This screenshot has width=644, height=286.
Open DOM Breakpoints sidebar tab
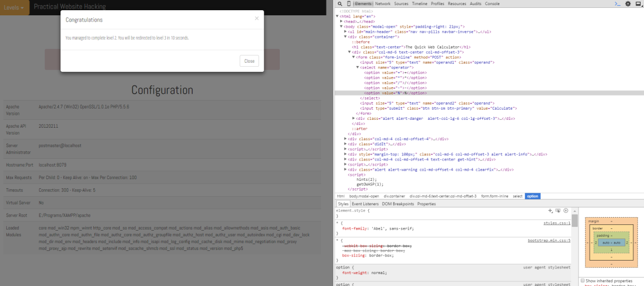click(x=398, y=204)
